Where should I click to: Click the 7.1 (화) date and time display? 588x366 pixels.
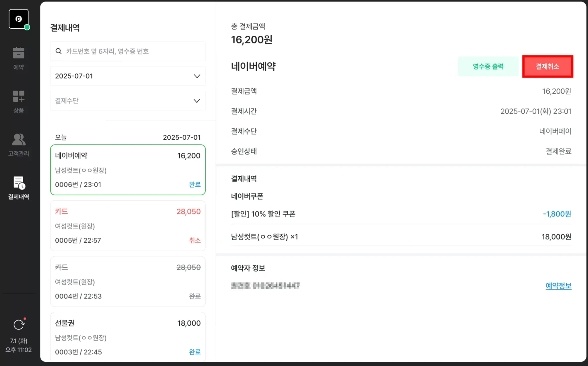point(19,345)
